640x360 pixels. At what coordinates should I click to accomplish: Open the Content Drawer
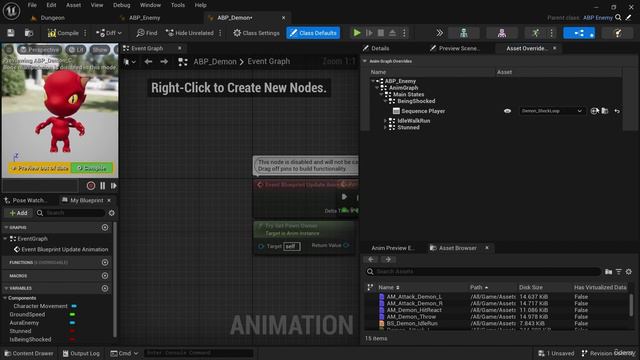(29, 353)
